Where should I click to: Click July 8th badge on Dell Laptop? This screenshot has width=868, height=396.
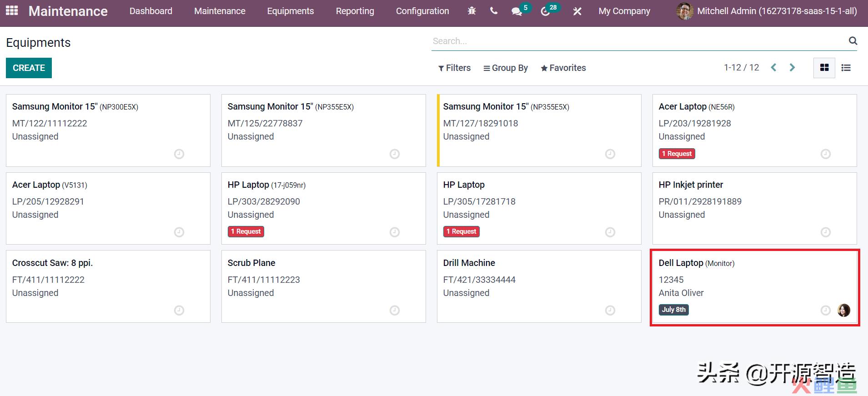click(674, 310)
